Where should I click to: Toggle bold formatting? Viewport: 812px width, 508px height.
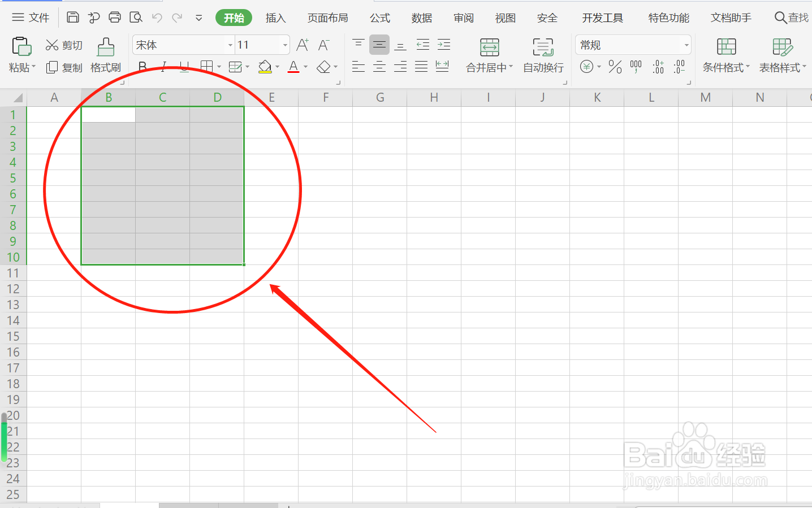(143, 68)
